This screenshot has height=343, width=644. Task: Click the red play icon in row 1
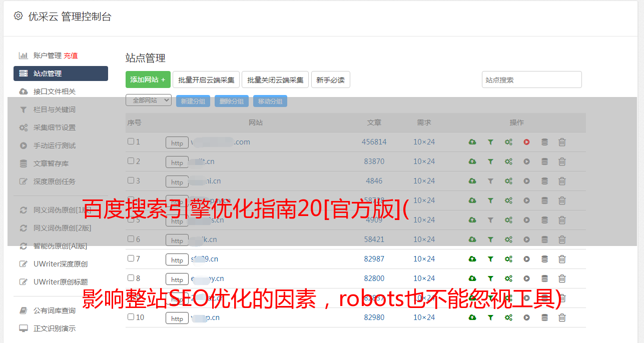[526, 142]
